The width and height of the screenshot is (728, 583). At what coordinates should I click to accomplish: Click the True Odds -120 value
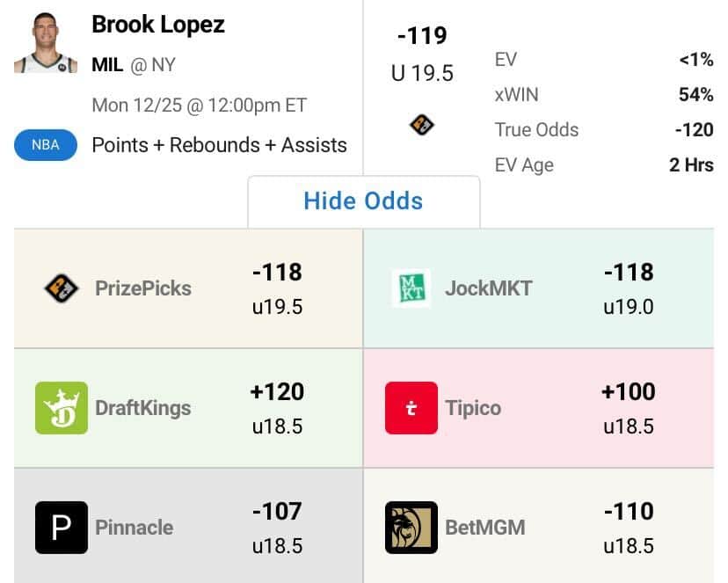click(x=694, y=130)
